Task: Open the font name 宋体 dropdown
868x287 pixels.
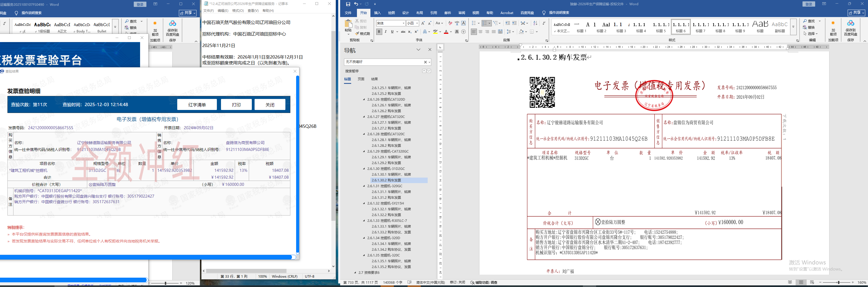Action: [403, 23]
